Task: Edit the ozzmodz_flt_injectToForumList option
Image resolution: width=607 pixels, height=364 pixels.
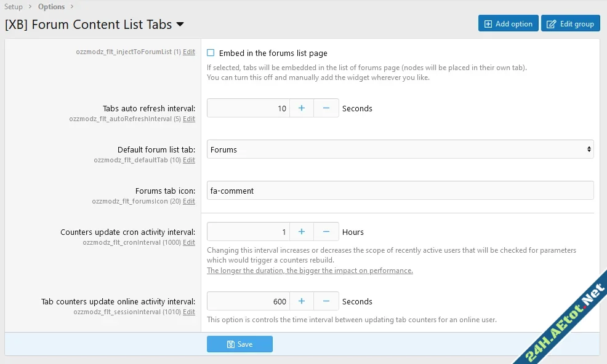Action: pos(189,52)
